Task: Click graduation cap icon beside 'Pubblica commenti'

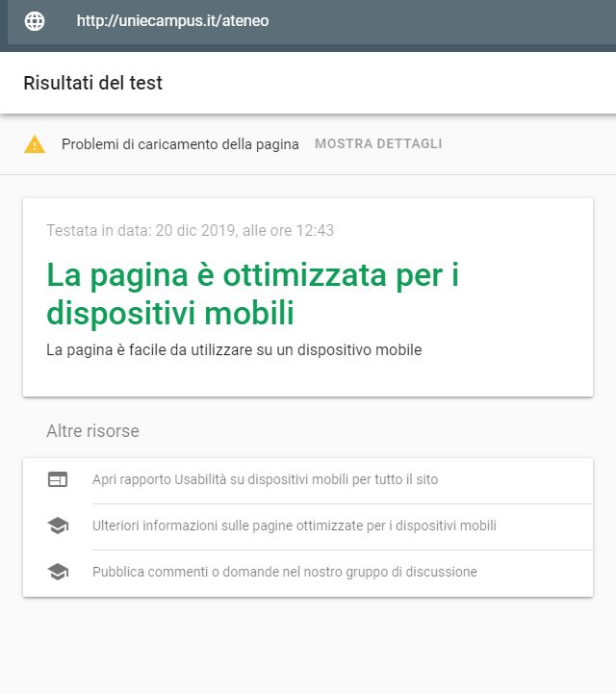Action: pos(58,572)
